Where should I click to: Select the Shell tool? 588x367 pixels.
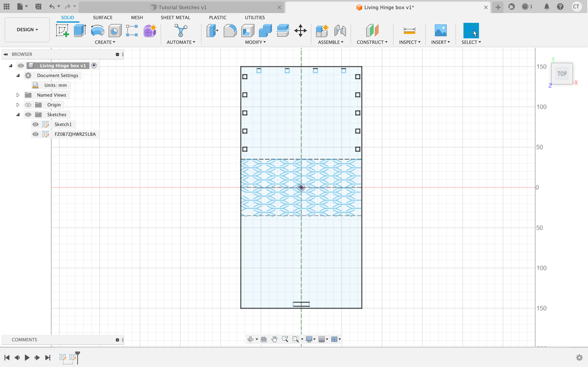pos(248,31)
